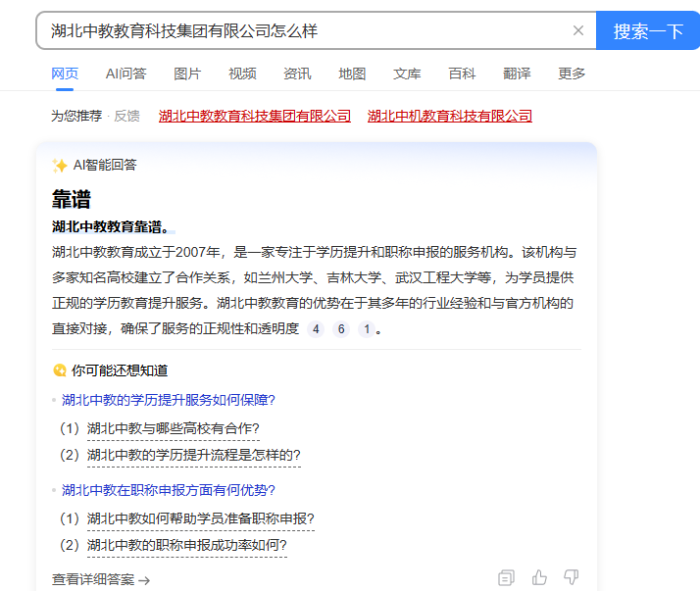The height and width of the screenshot is (591, 700).
Task: Open citation reference number 1
Action: 367,329
